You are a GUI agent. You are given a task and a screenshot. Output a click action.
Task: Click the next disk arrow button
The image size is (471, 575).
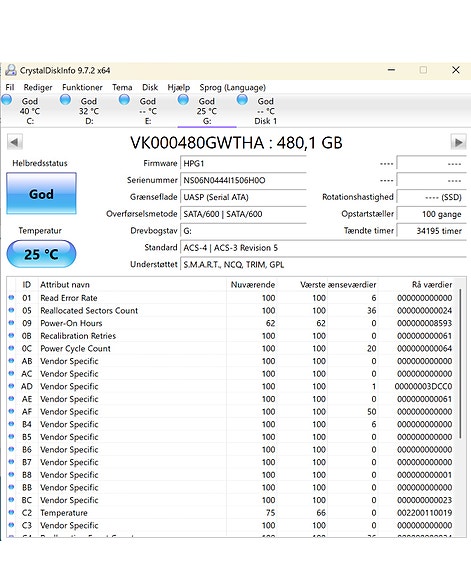coord(459,142)
